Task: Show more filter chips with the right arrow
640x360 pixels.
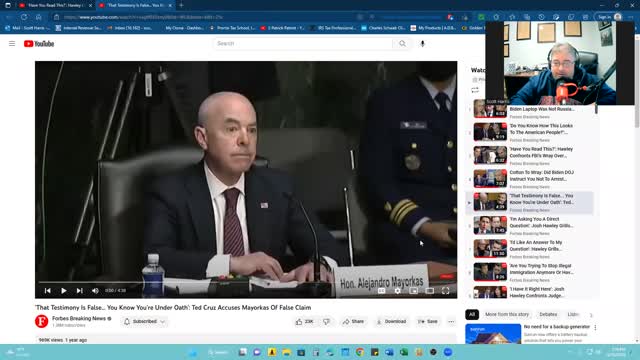Action: pyautogui.click(x=591, y=315)
